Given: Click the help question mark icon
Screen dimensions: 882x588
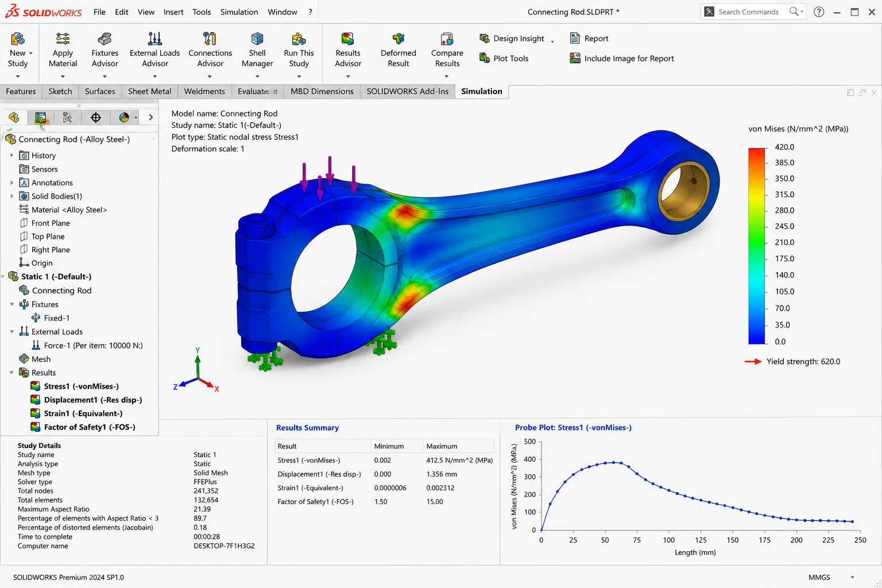Looking at the screenshot, I should click(819, 11).
